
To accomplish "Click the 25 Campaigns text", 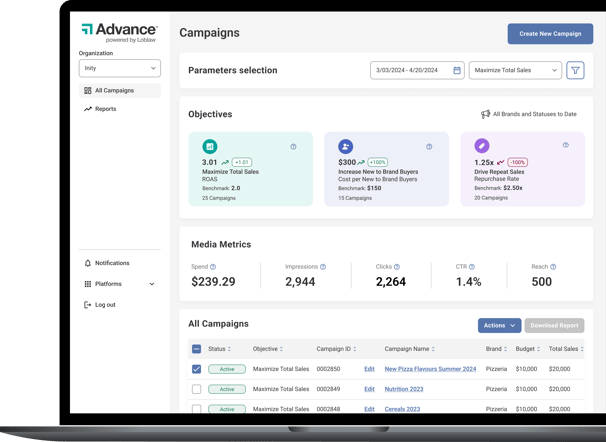I will pos(219,198).
